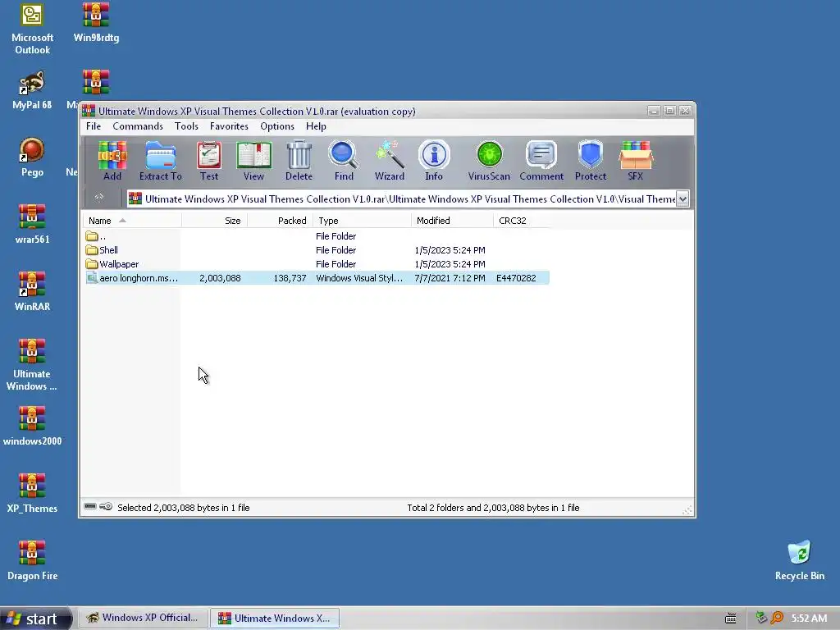This screenshot has width=840, height=630.
Task: Click the E4470282 CRC32 value
Action: pos(516,278)
